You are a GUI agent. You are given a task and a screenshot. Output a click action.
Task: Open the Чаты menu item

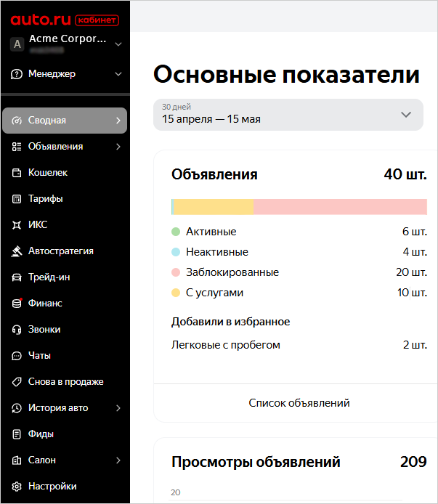65,356
